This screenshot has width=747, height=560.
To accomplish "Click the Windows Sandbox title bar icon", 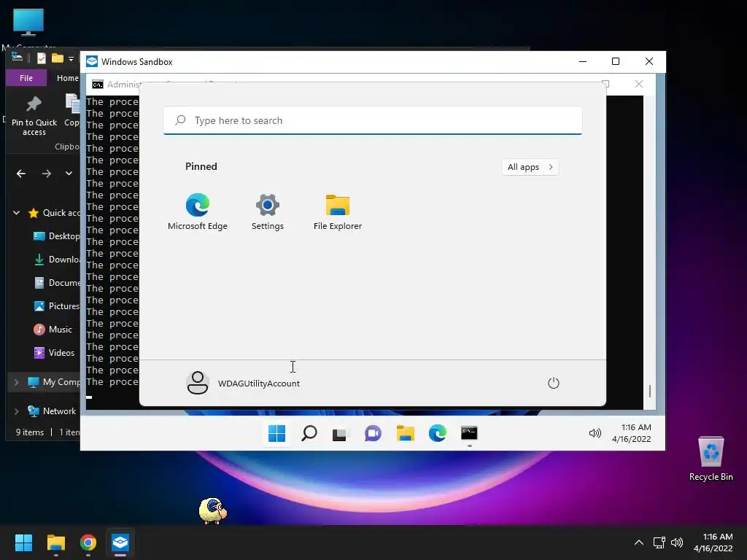I will click(x=92, y=62).
